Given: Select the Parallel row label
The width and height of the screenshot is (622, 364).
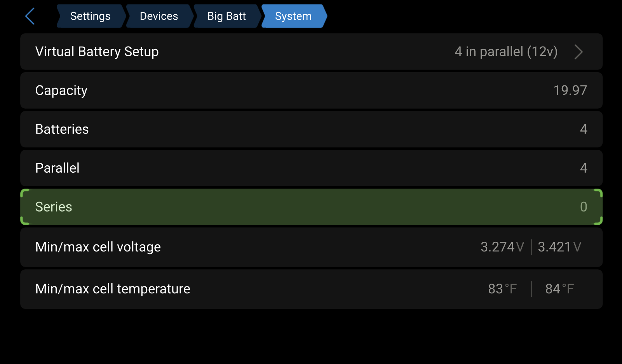Looking at the screenshot, I should [57, 168].
